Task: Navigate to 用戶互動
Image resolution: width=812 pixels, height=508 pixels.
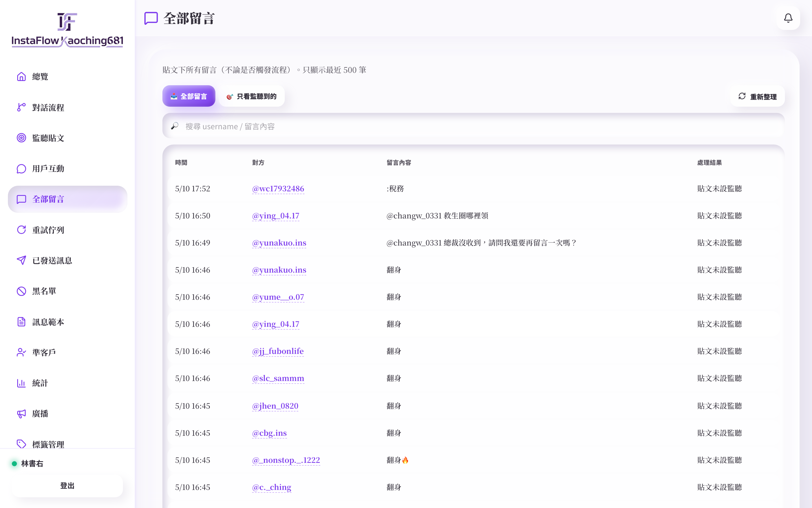Action: (x=67, y=169)
